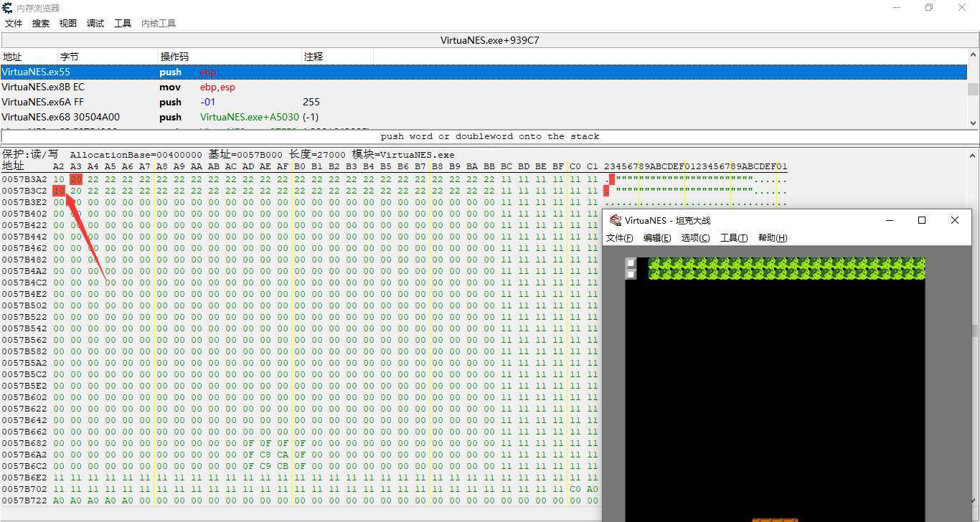980x522 pixels.
Task: Click address 0057B3E2 in hex view
Action: [24, 202]
